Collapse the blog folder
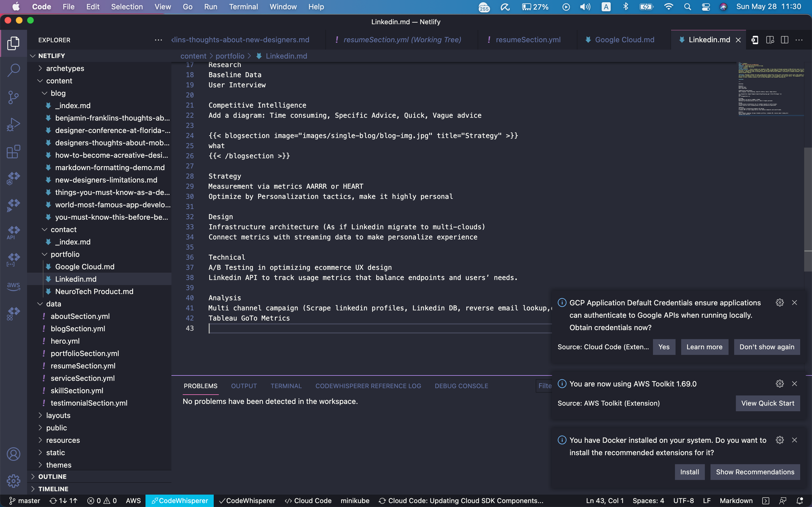Screen dimensions: 812x507 58,93
